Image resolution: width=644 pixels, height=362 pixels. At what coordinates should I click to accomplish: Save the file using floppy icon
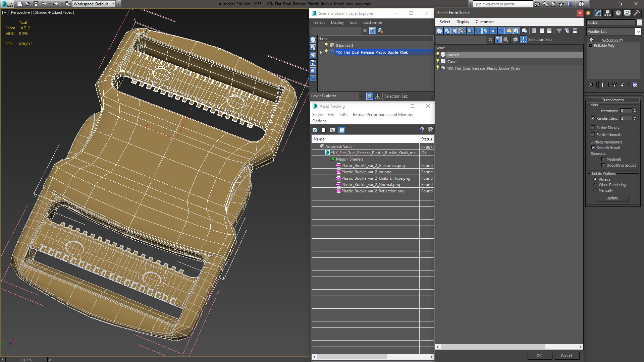pyautogui.click(x=36, y=4)
